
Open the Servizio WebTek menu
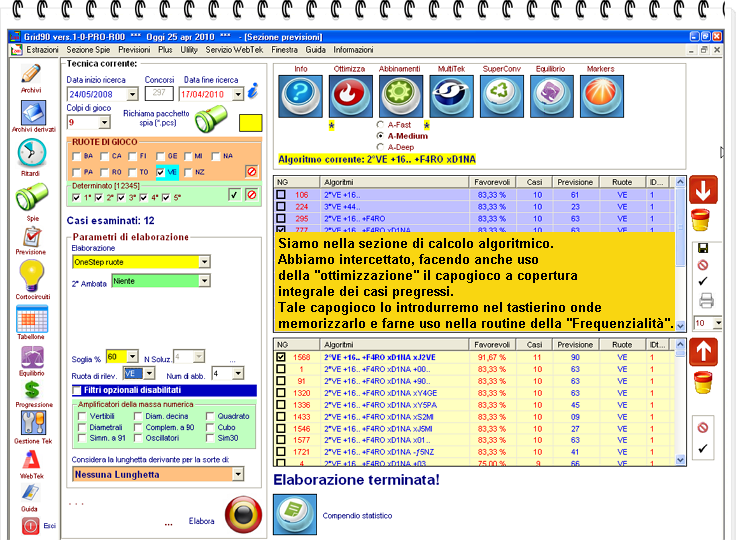[234, 50]
